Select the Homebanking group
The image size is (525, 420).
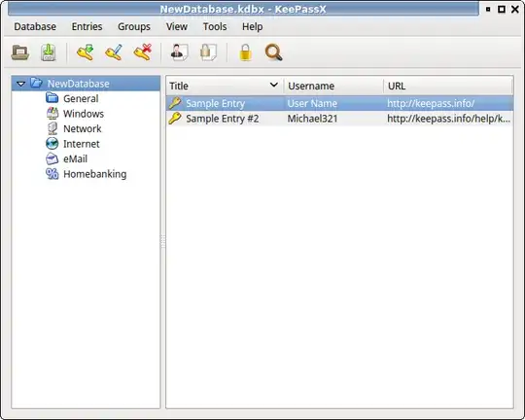coord(94,174)
